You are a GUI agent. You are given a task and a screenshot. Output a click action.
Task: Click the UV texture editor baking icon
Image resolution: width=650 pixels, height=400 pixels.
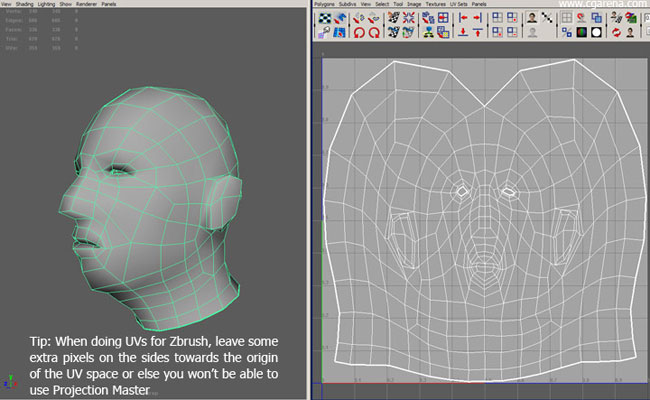click(616, 18)
